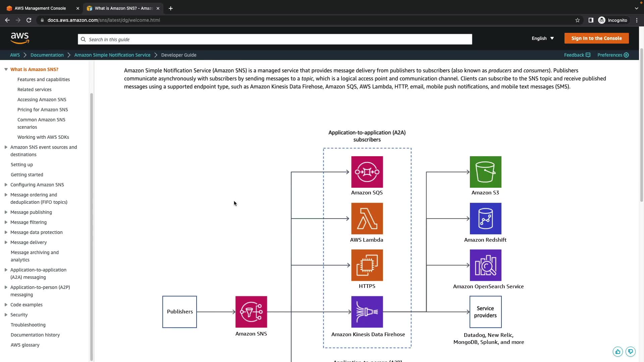The height and width of the screenshot is (362, 644).
Task: Open the English language dropdown
Action: point(542,38)
